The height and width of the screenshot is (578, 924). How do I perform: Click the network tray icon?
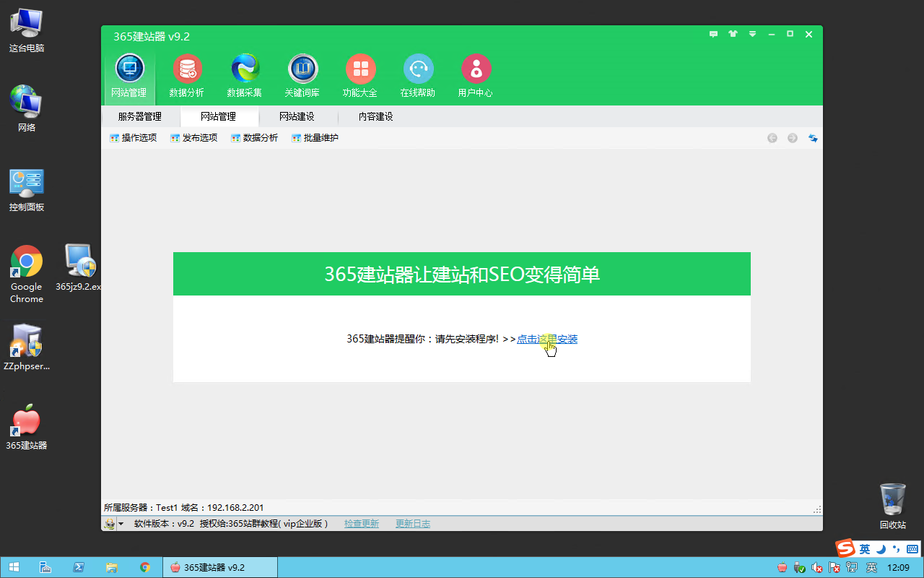coord(852,568)
